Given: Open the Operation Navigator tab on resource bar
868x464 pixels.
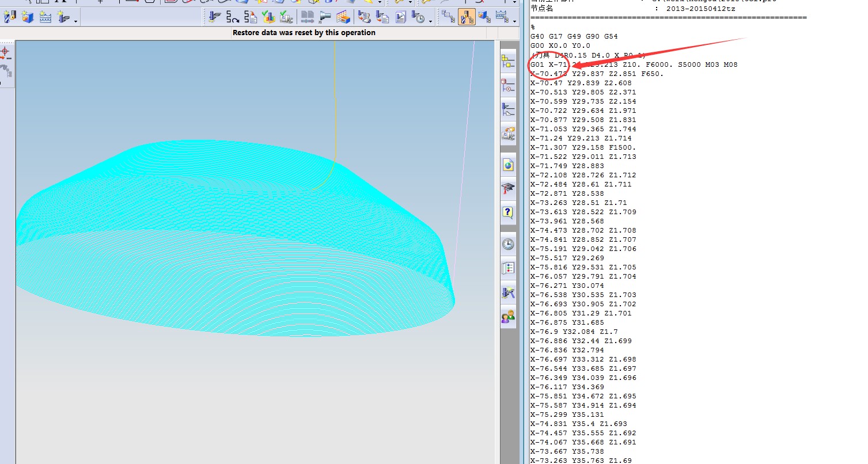Looking at the screenshot, I should pos(508,109).
